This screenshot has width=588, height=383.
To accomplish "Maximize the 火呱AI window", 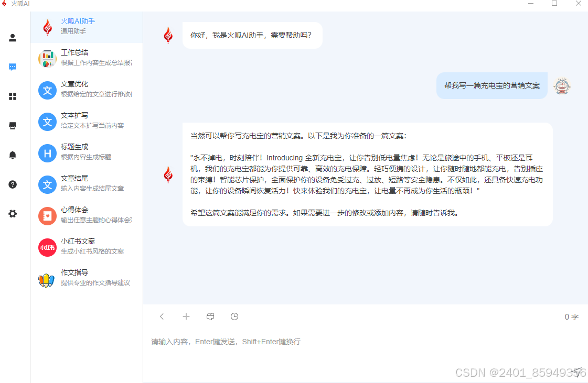I will coord(554,3).
